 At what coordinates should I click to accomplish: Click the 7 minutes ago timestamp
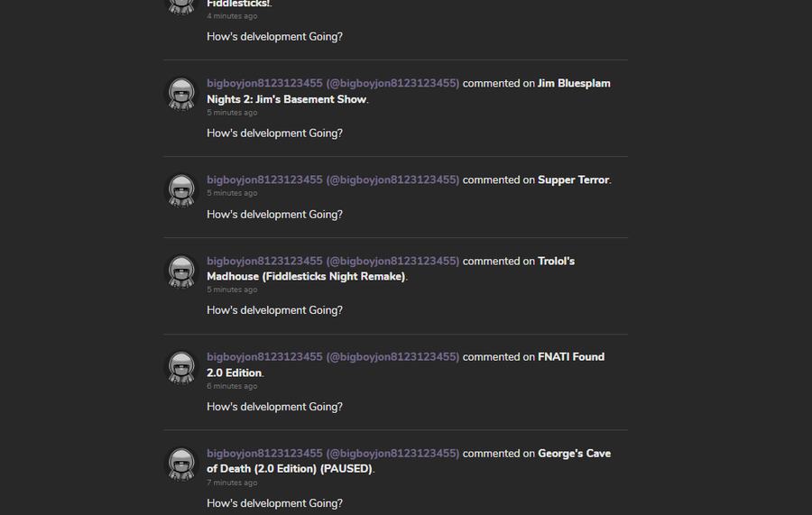[232, 483]
